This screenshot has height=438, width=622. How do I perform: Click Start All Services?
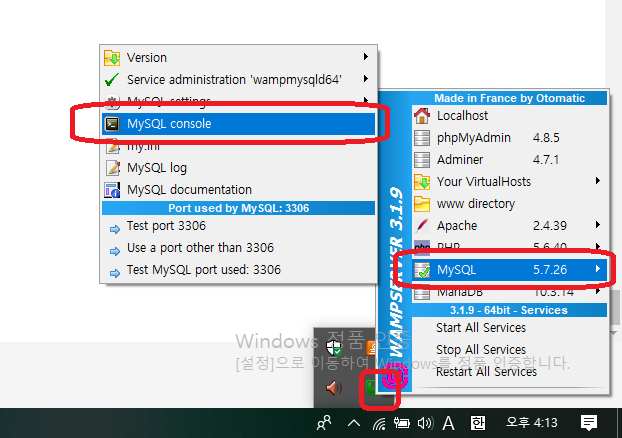pyautogui.click(x=509, y=328)
